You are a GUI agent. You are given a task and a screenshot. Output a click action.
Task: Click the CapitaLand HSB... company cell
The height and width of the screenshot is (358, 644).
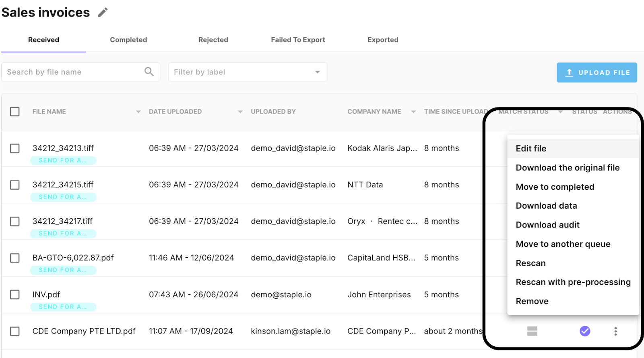(381, 258)
